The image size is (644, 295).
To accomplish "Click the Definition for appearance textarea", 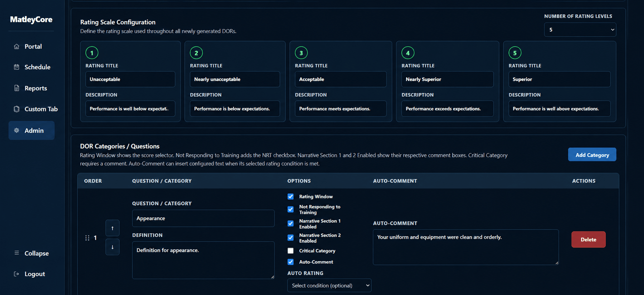I will (x=203, y=260).
